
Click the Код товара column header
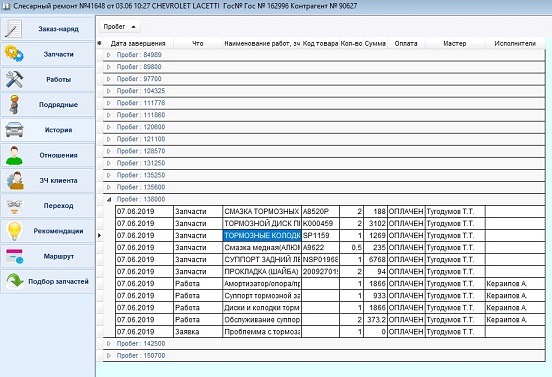320,44
